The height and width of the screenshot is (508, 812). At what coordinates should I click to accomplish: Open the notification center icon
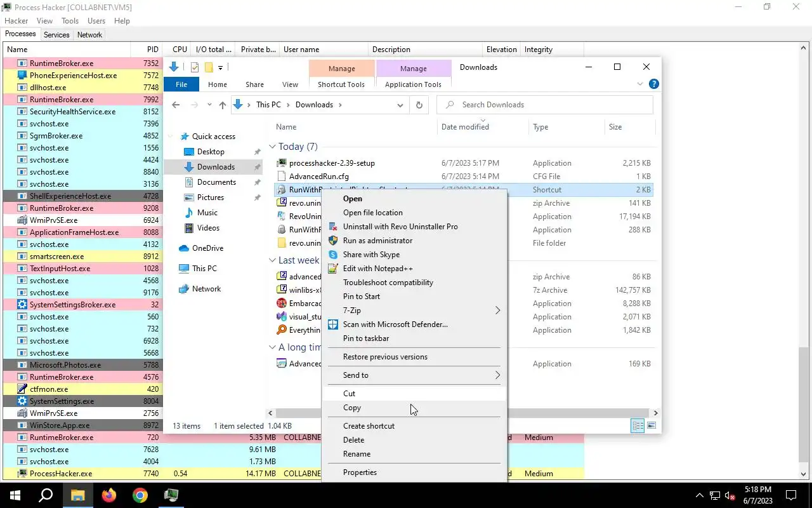tap(791, 495)
